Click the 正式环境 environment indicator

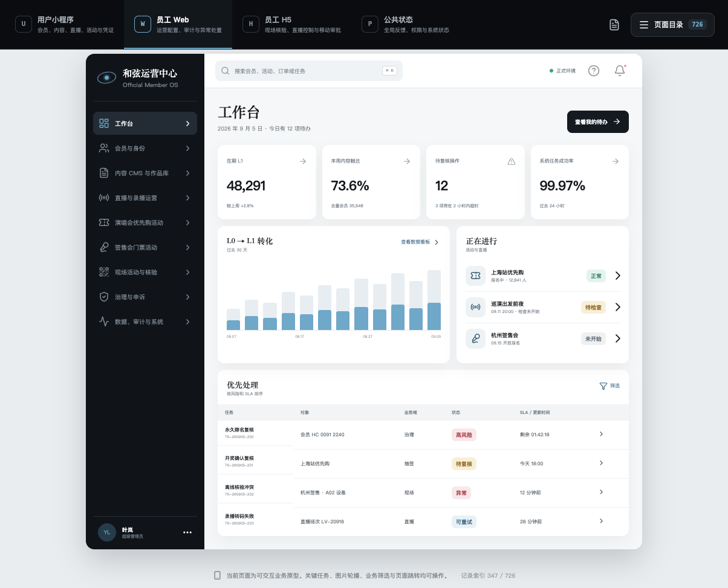pyautogui.click(x=562, y=71)
